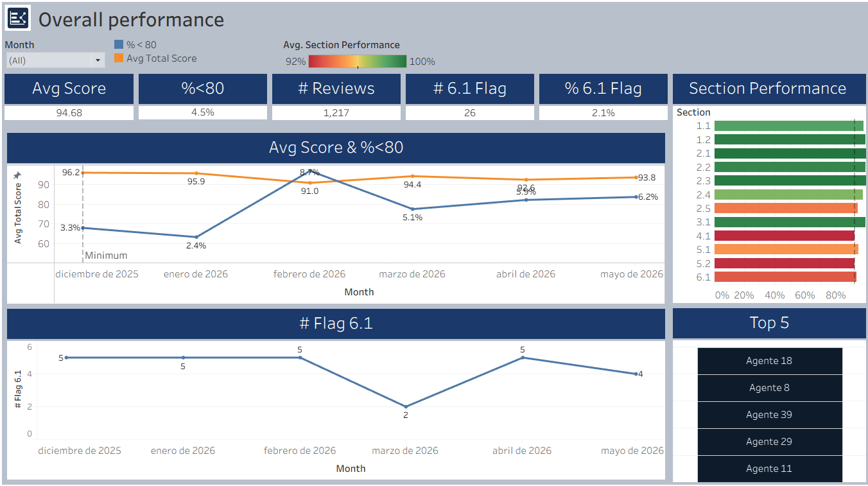
Task: Click the 6.2% data point for mayo 2026
Action: click(x=636, y=197)
